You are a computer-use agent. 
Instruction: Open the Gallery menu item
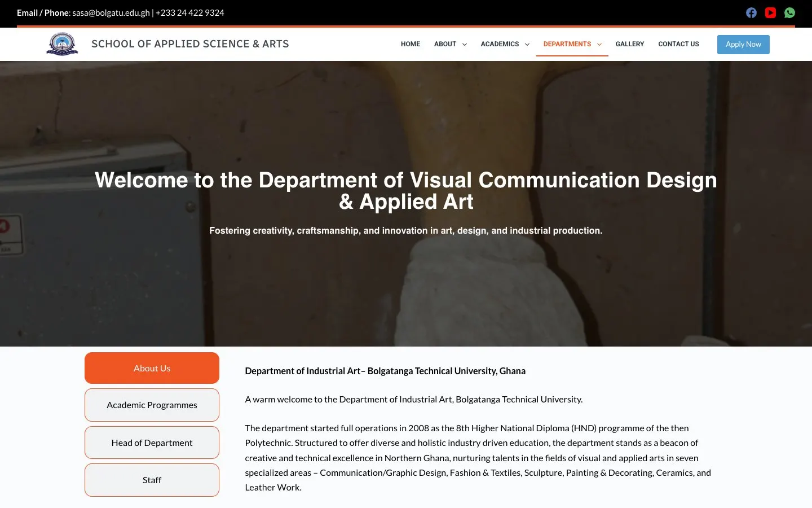tap(630, 44)
